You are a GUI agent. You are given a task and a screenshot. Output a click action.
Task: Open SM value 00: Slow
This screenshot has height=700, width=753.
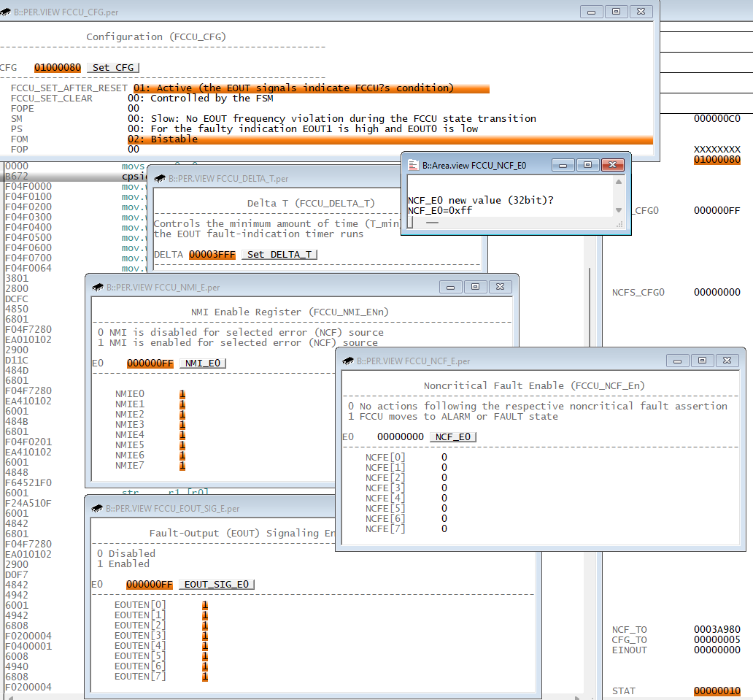pos(332,119)
